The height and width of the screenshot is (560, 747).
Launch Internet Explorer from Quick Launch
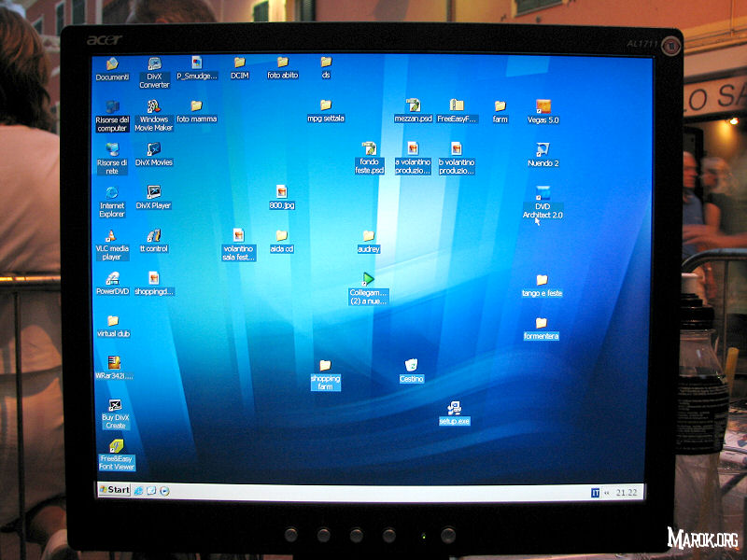coord(138,491)
